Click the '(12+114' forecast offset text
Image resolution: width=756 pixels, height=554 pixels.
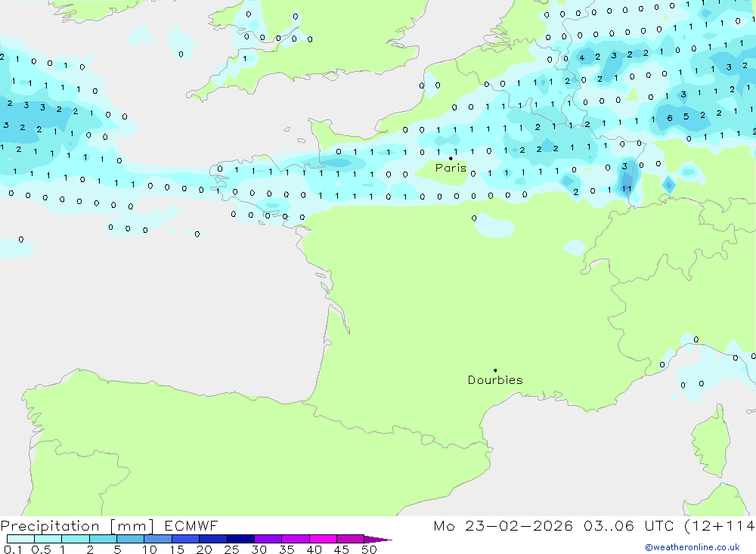(x=719, y=525)
